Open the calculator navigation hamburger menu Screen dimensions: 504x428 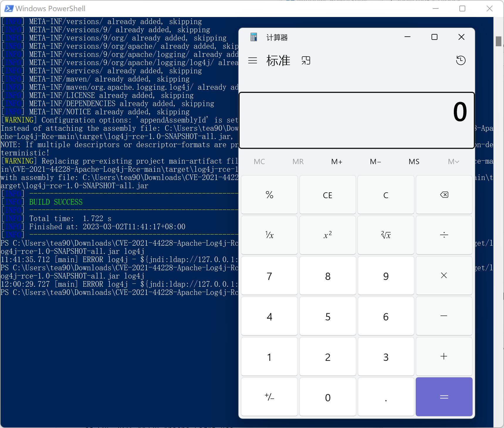(x=252, y=61)
